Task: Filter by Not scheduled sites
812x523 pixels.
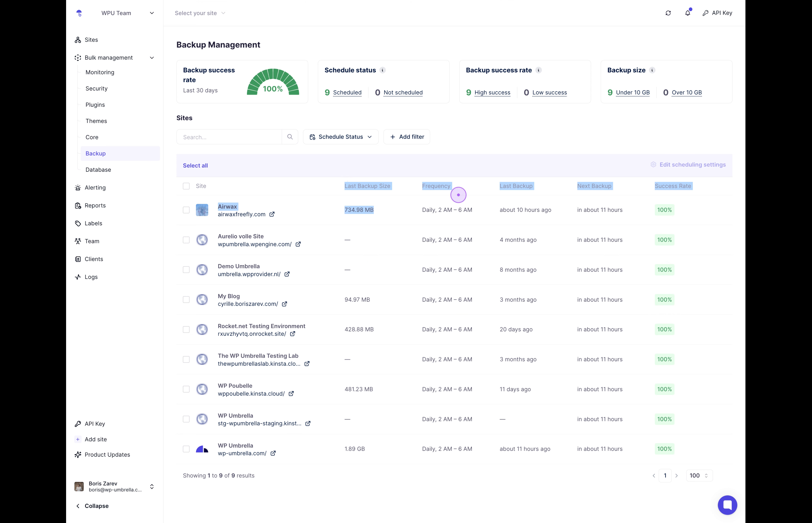Action: point(403,92)
